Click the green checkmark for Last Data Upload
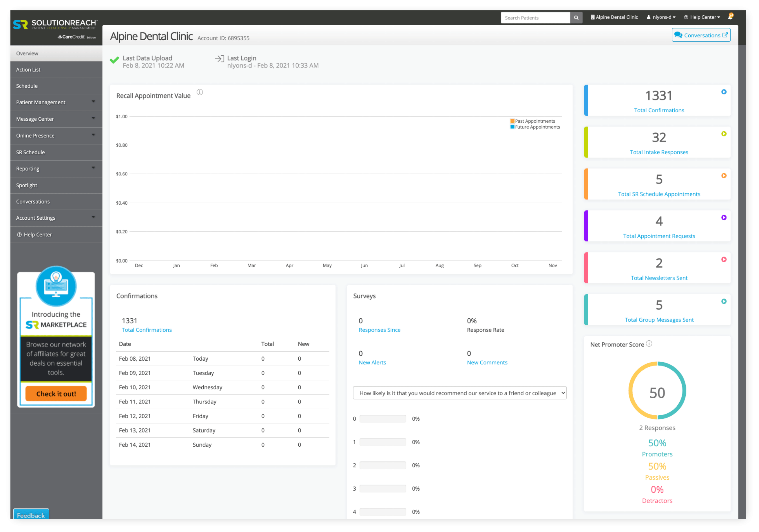The image size is (759, 532). [114, 60]
